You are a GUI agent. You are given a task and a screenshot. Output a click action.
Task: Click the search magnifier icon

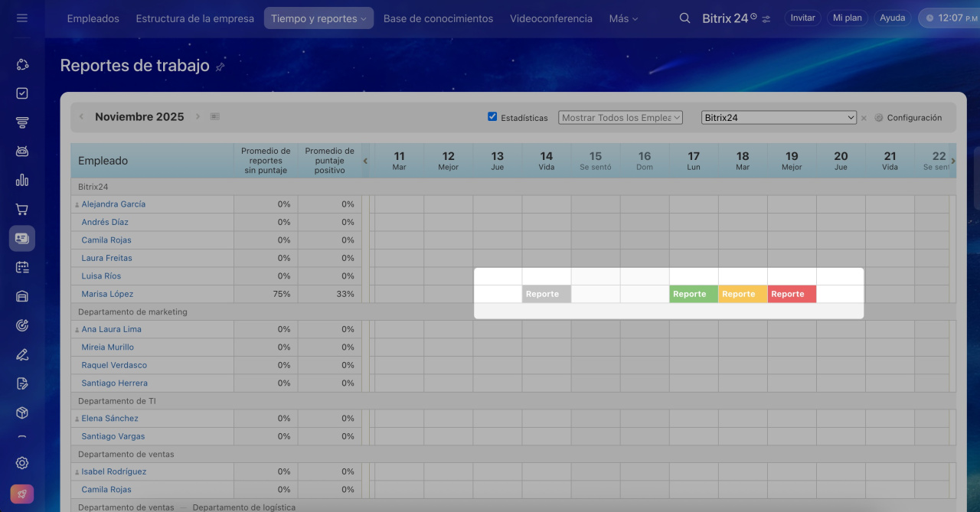[684, 18]
